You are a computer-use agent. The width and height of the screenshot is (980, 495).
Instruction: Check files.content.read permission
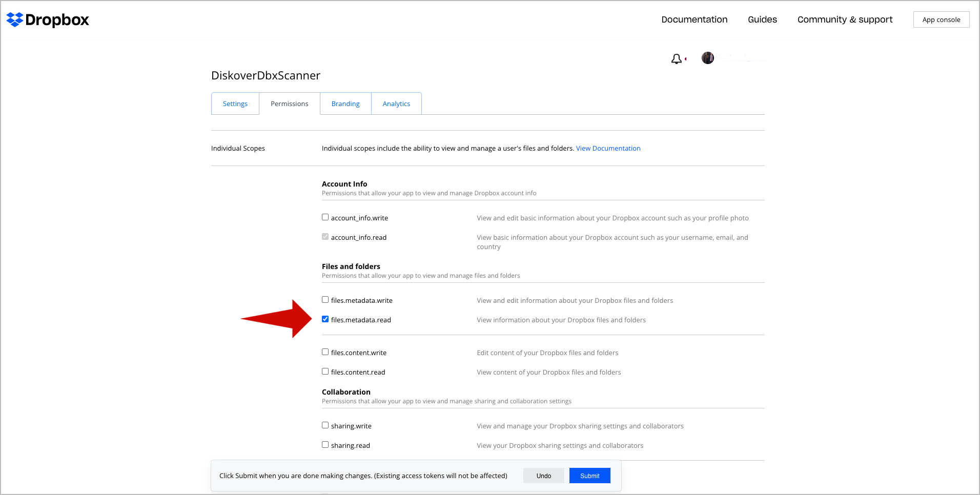[x=325, y=371]
